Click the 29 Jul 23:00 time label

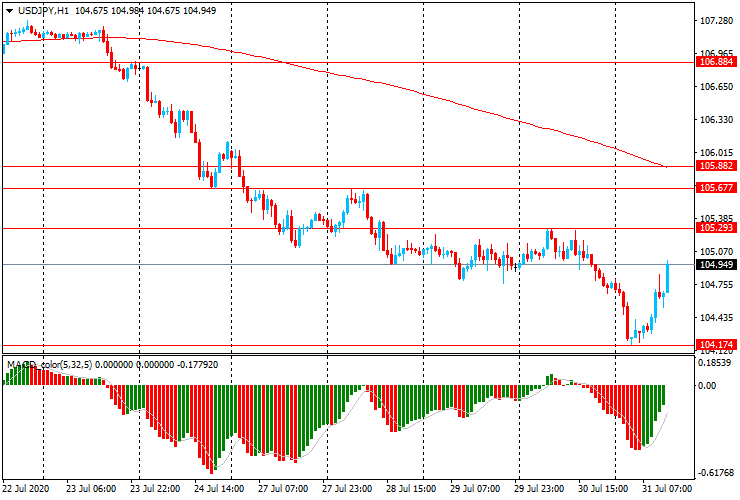539,488
